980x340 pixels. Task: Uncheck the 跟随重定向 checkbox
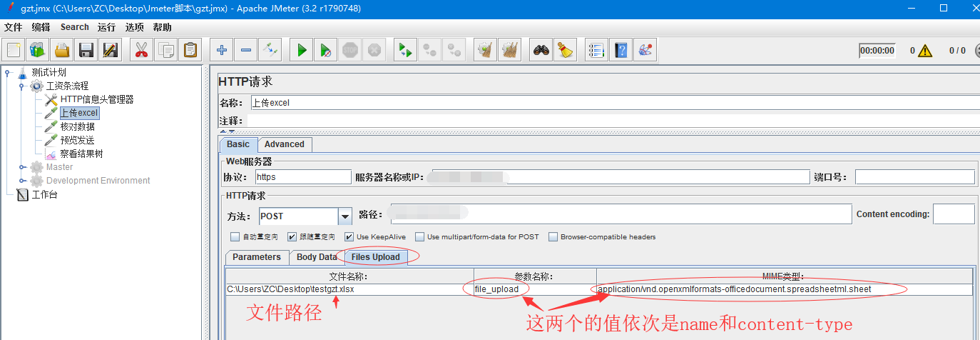(x=292, y=236)
